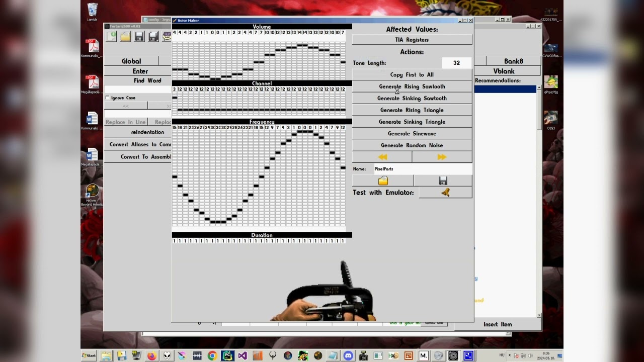Open Discord from the taskbar

(x=348, y=355)
